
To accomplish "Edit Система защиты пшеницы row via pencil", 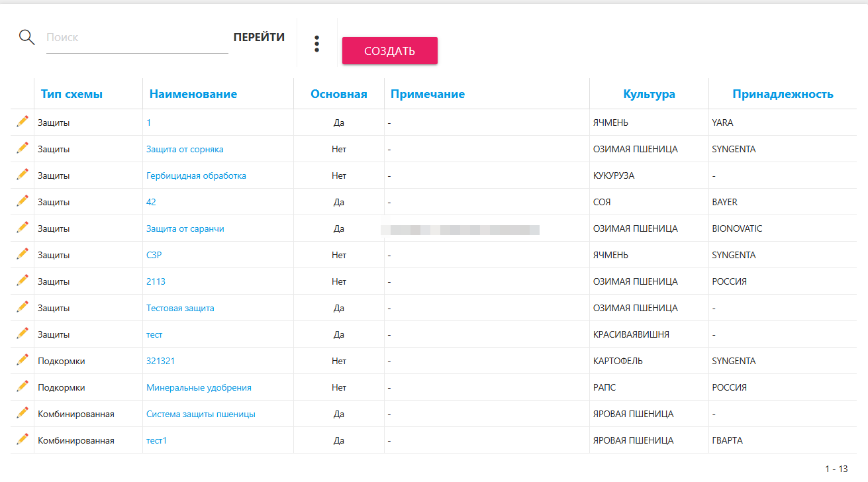I will coord(23,413).
